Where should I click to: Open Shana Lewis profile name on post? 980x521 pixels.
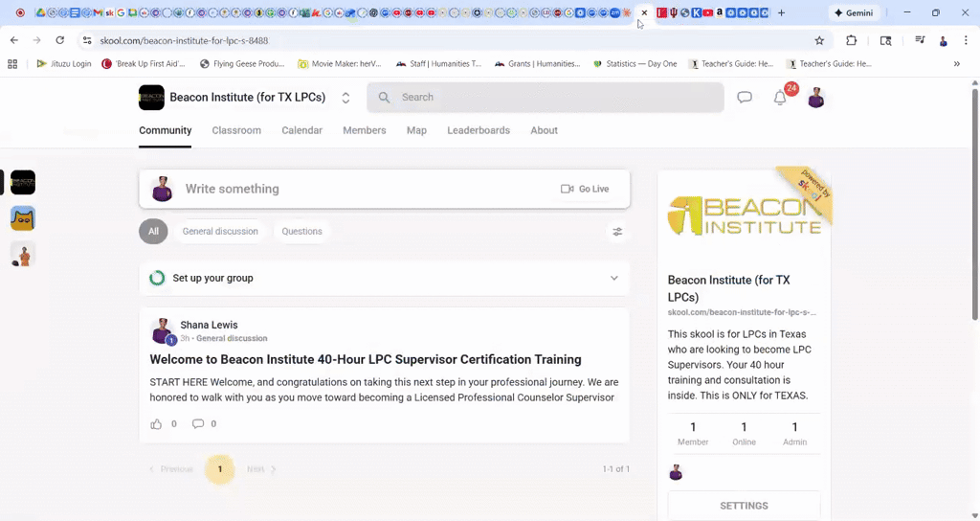(x=209, y=325)
